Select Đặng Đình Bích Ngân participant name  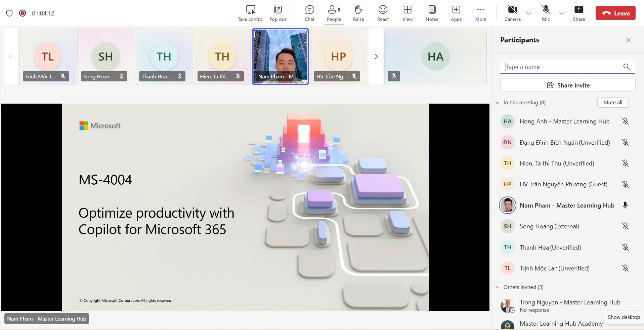coord(565,143)
